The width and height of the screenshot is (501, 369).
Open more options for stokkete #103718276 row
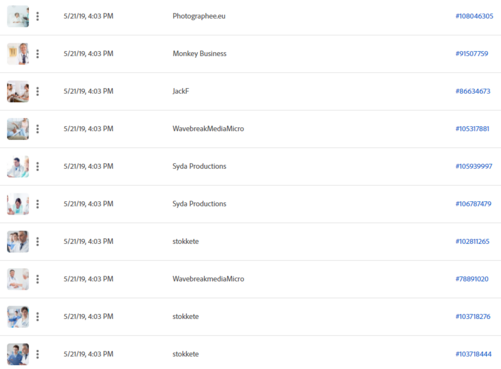[38, 317]
